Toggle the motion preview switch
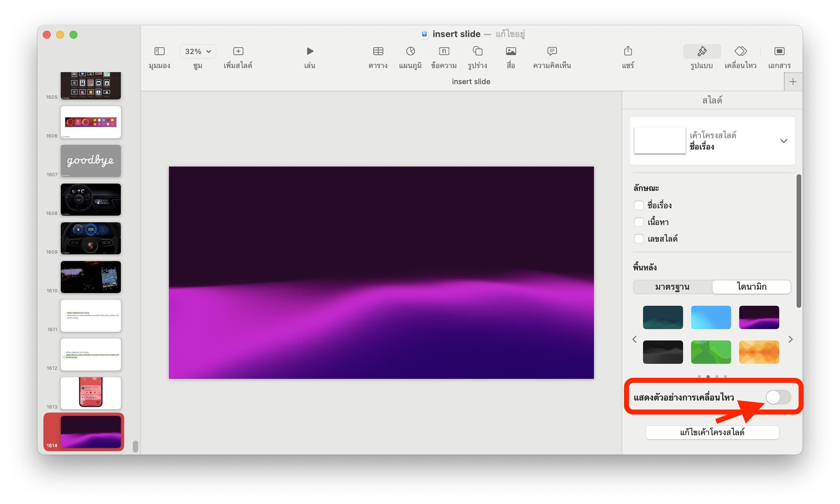 [778, 397]
